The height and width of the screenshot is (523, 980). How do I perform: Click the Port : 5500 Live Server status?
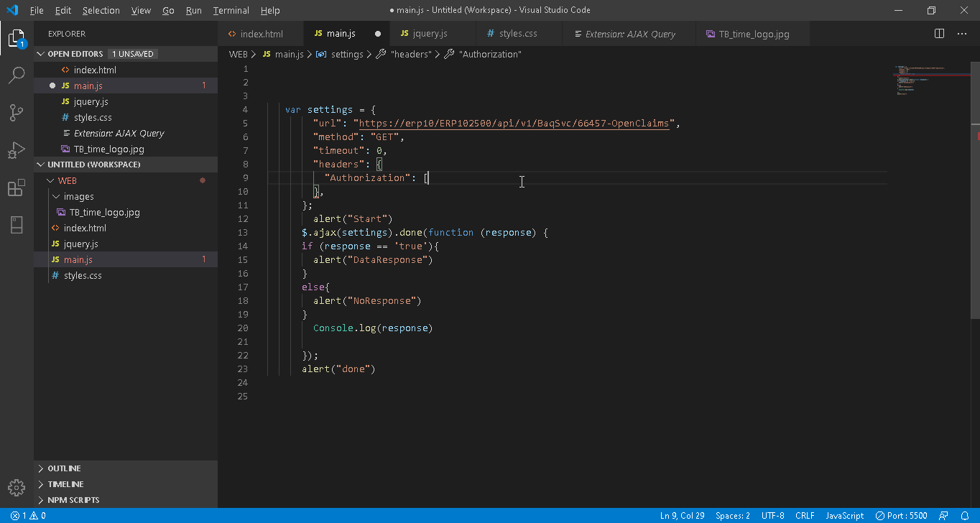(902, 515)
